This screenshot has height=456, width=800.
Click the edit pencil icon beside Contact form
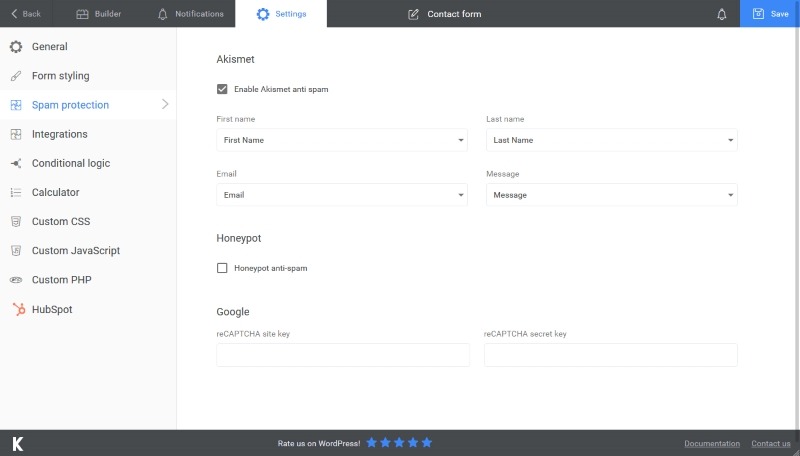(414, 14)
